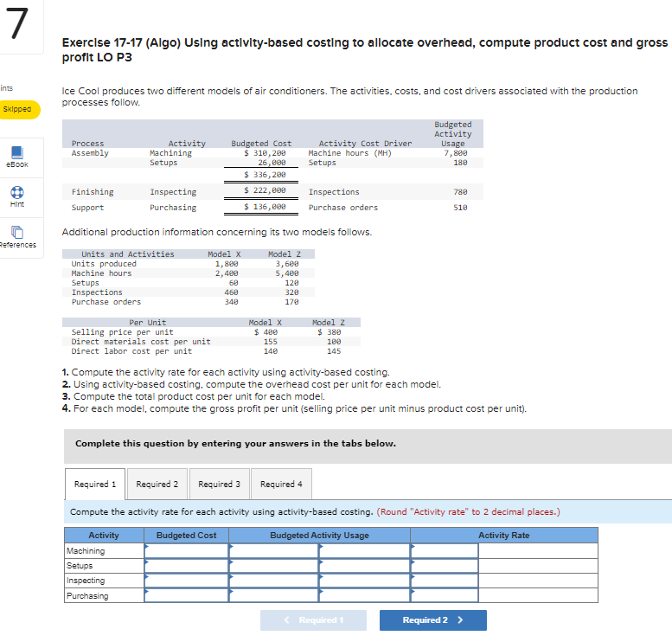Click the red rounding instruction text
This screenshot has height=642, width=672.
469,511
